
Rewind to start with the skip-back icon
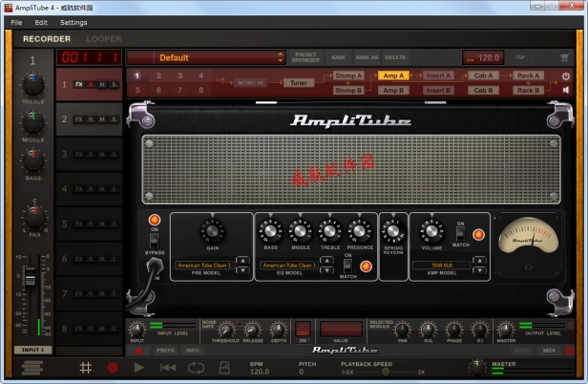(x=168, y=368)
